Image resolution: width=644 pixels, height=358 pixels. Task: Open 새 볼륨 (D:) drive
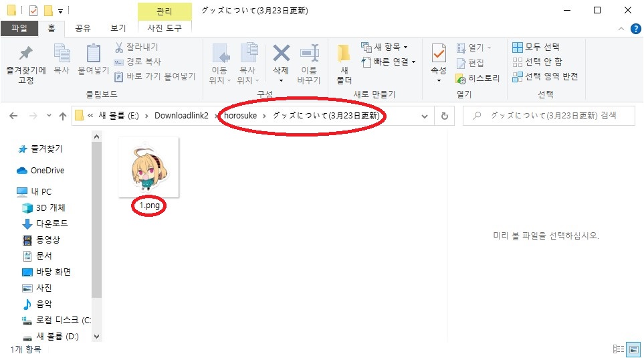click(50, 336)
